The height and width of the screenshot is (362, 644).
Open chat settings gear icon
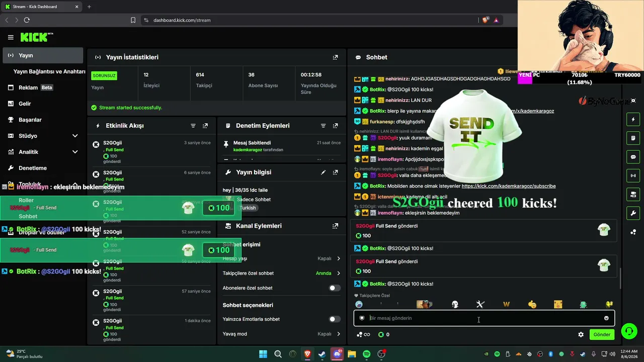tap(581, 334)
